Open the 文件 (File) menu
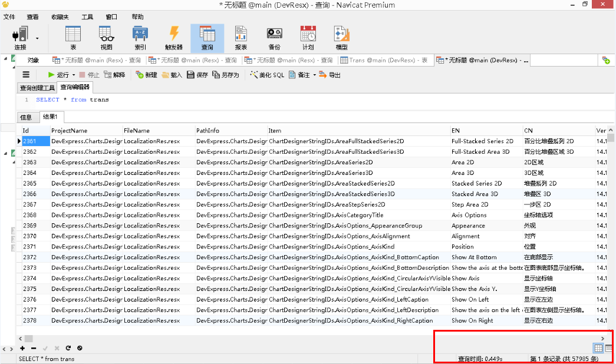The width and height of the screenshot is (616, 364). coord(9,17)
